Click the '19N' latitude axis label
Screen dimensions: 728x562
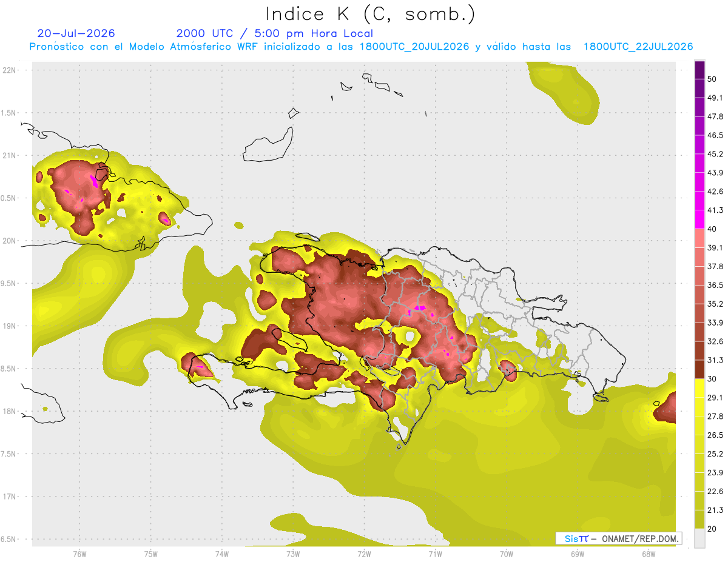[x=10, y=326]
